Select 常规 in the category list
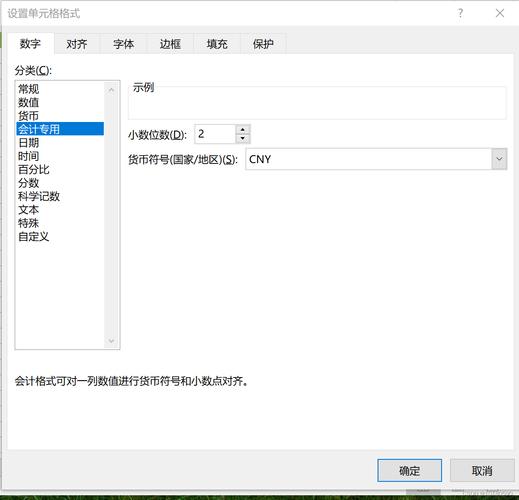This screenshot has height=500, width=519. 60,89
